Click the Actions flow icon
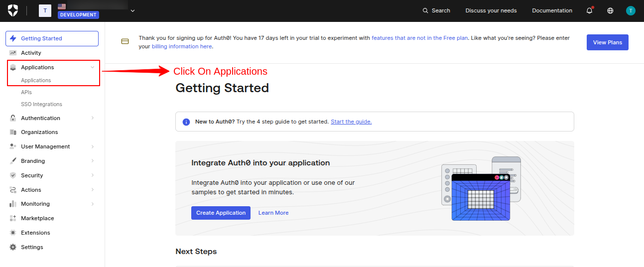Screen dimensions: 644x267 point(13,190)
